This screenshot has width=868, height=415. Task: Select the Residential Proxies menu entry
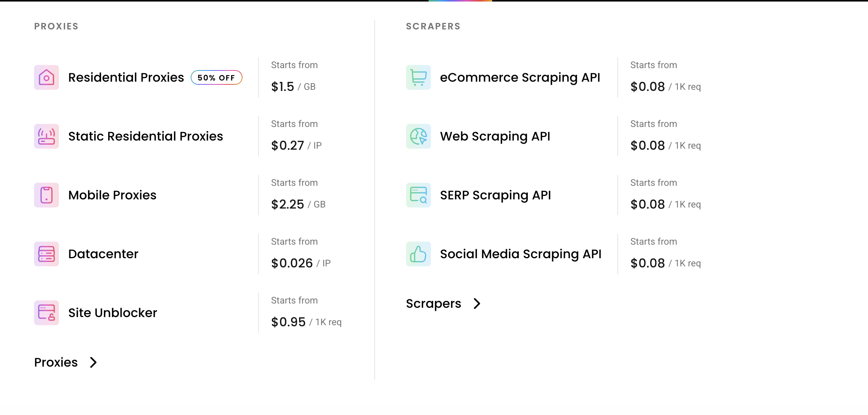pyautogui.click(x=126, y=77)
